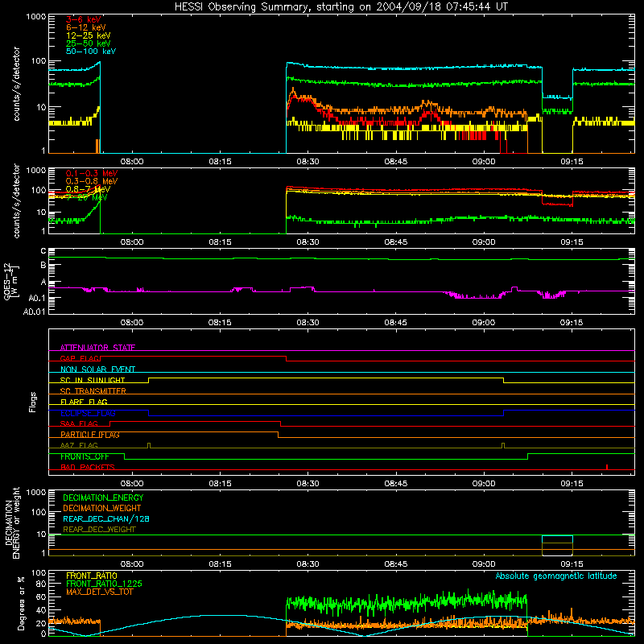
Task: Click the 08:45 tick under the Flags panel
Action: pos(395,484)
